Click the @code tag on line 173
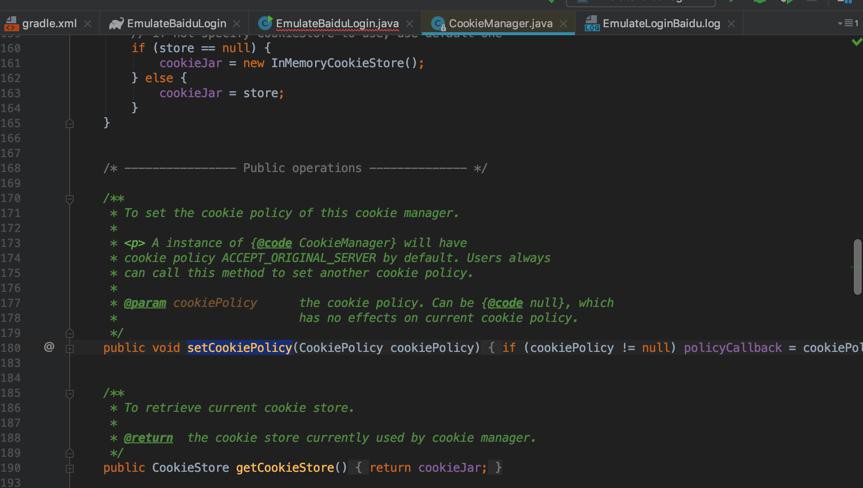Viewport: 863px width, 488px height. [x=274, y=243]
